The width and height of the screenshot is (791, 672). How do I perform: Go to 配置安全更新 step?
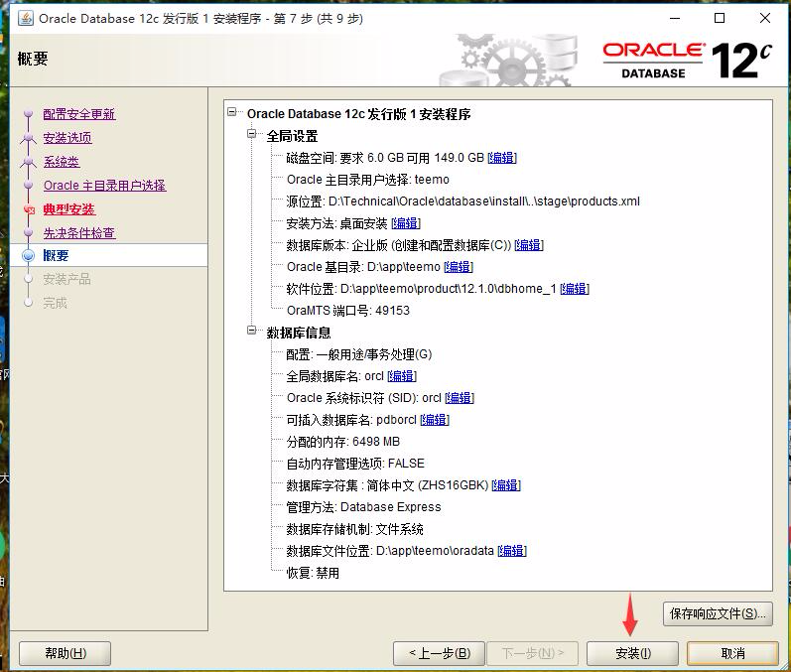coord(79,114)
